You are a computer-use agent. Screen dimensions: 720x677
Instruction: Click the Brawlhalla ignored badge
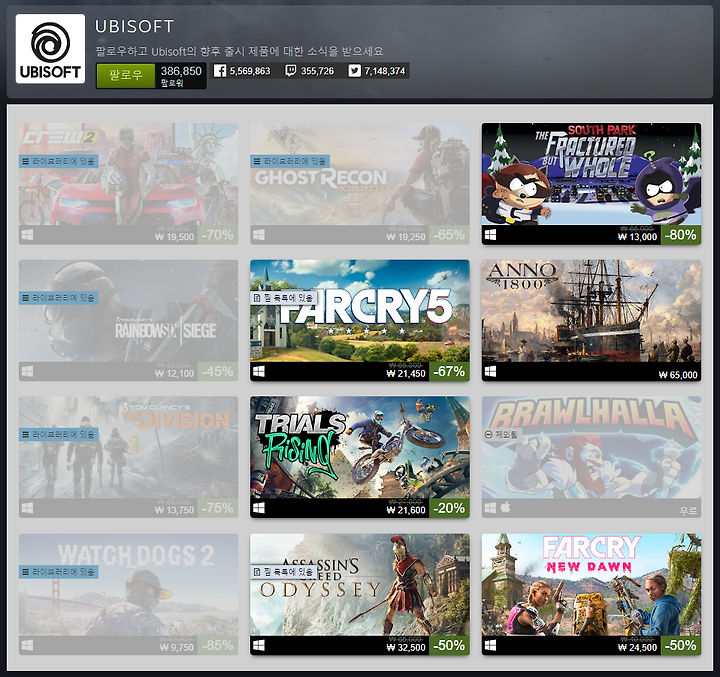pos(501,434)
